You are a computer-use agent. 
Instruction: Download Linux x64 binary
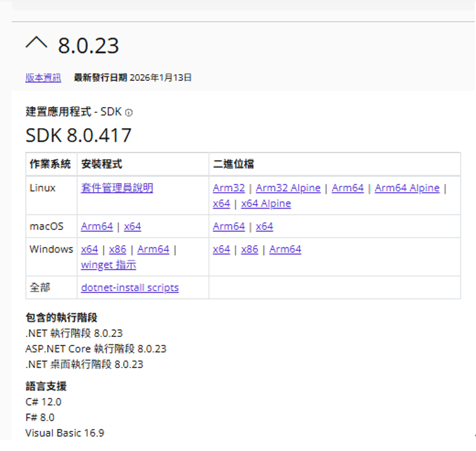click(x=221, y=204)
